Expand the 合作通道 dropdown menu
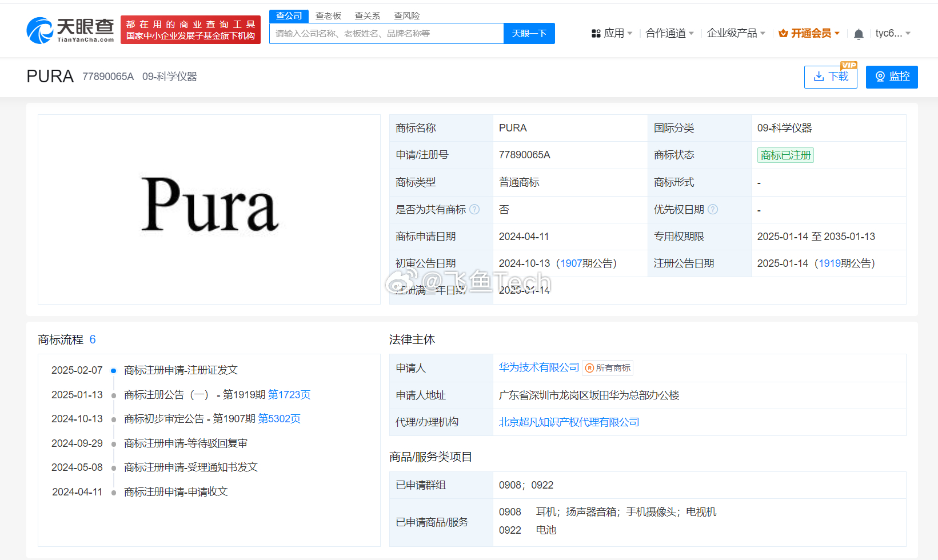The image size is (938, 560). pos(670,33)
